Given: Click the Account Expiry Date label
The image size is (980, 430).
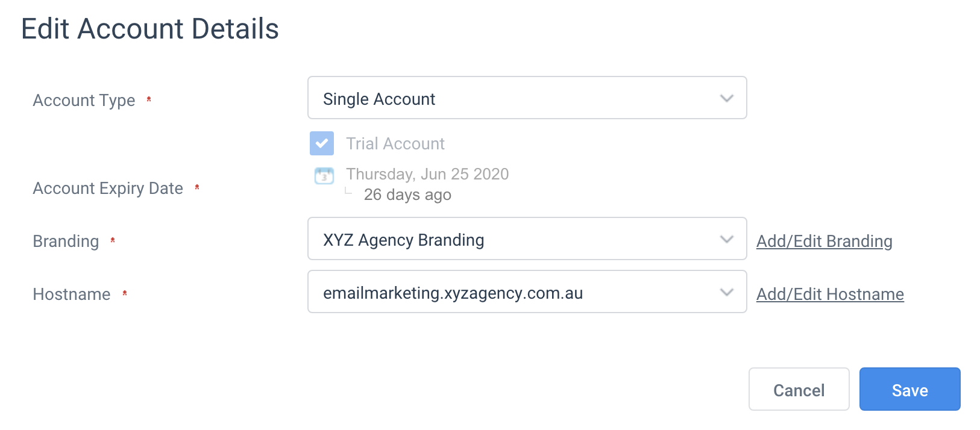Looking at the screenshot, I should pyautogui.click(x=108, y=189).
